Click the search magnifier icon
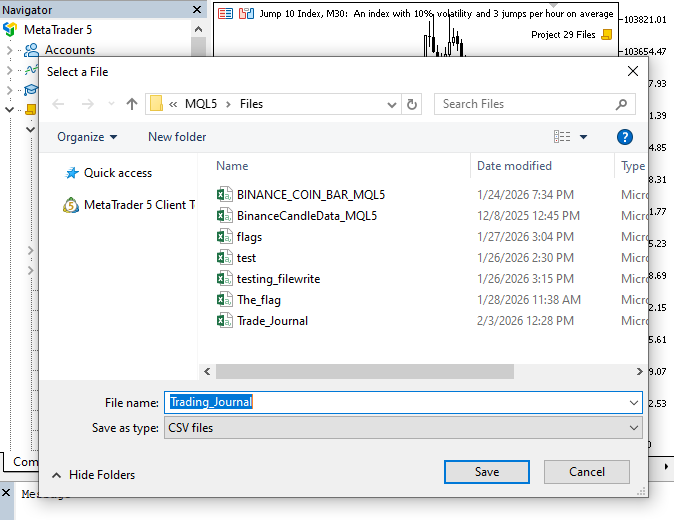Image resolution: width=674 pixels, height=520 pixels. [621, 104]
